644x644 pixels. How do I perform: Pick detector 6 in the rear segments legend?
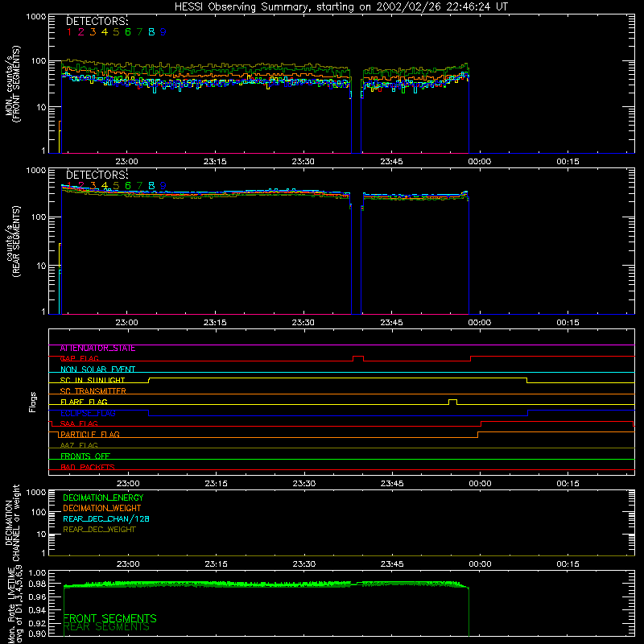point(128,186)
